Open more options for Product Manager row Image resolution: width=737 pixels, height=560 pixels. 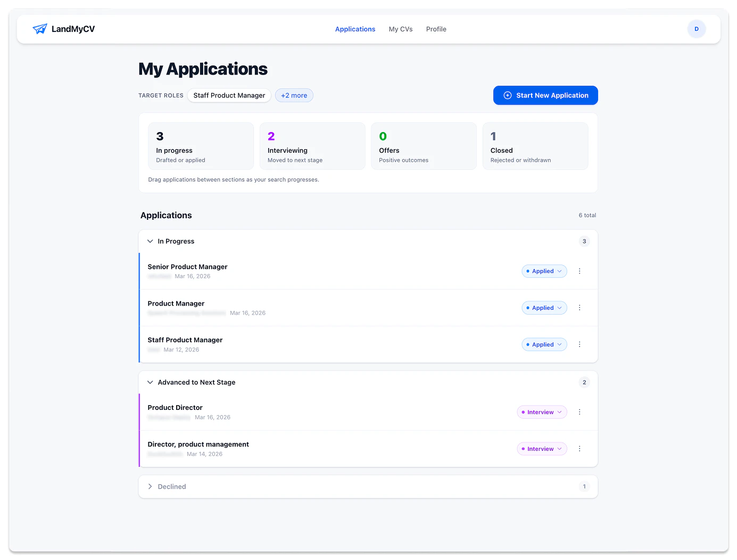click(x=579, y=308)
